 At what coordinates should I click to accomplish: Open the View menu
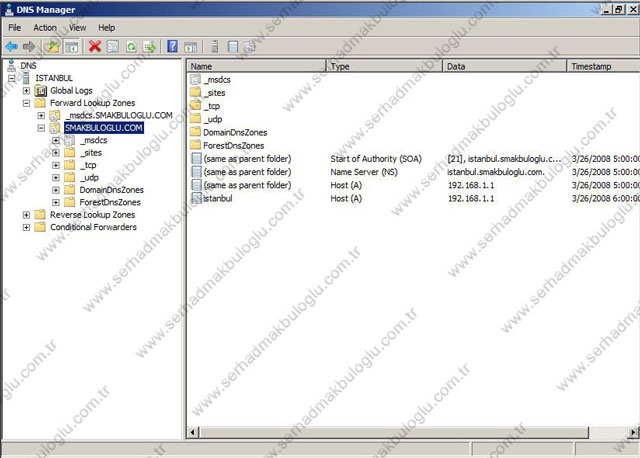[x=78, y=27]
